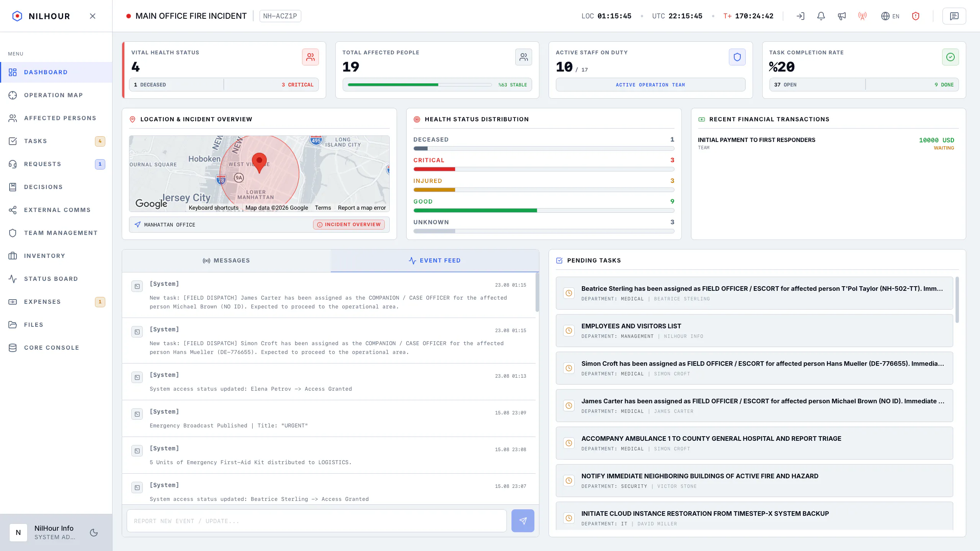Click clock icon on James Carter task
980x551 pixels.
569,406
